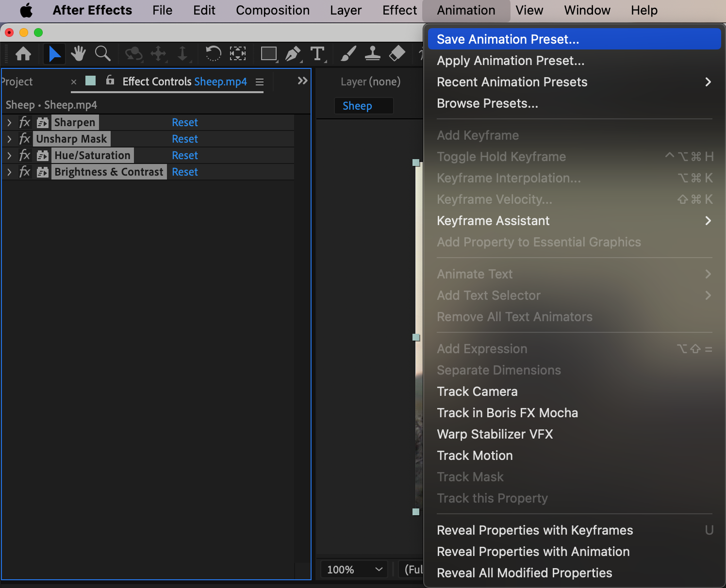Choose Save Animation Preset menu item
This screenshot has height=588, width=726.
click(x=508, y=39)
